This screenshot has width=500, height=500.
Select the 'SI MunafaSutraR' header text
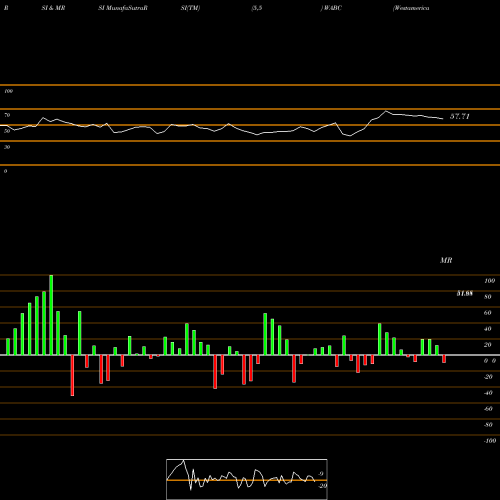[123, 8]
